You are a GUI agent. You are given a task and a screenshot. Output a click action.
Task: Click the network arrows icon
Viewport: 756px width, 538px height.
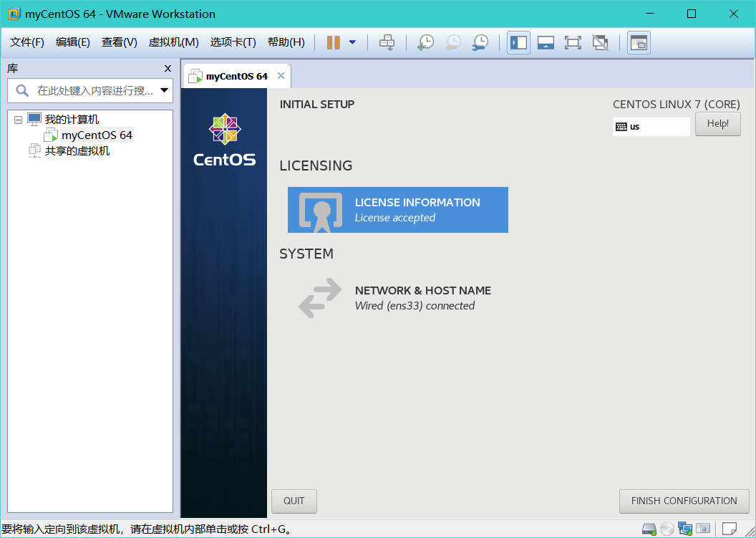pyautogui.click(x=320, y=298)
